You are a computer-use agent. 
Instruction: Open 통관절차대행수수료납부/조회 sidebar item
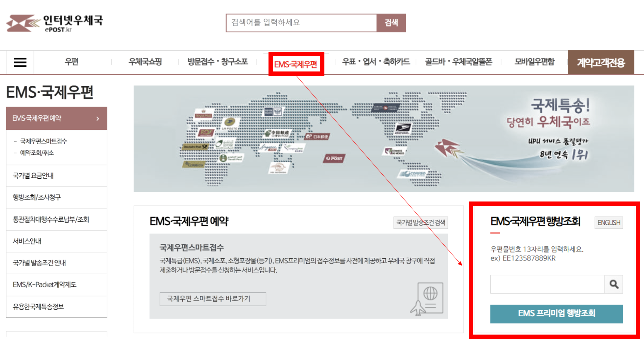(x=57, y=220)
